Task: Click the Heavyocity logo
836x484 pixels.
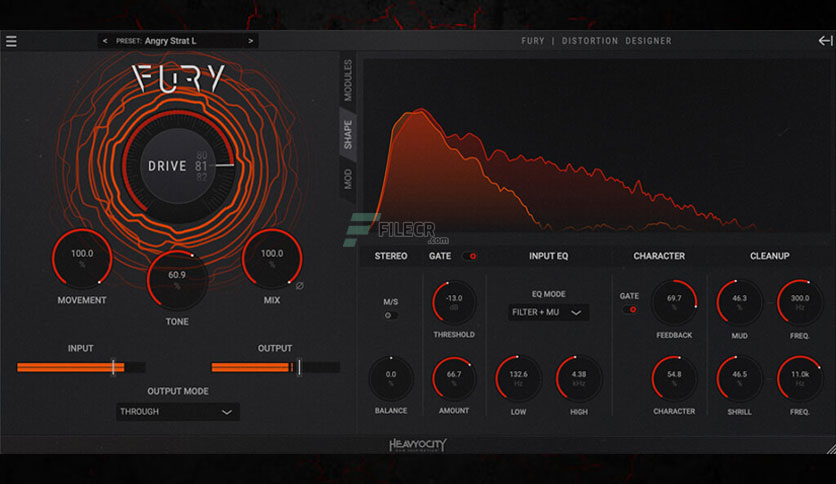Action: [x=417, y=445]
